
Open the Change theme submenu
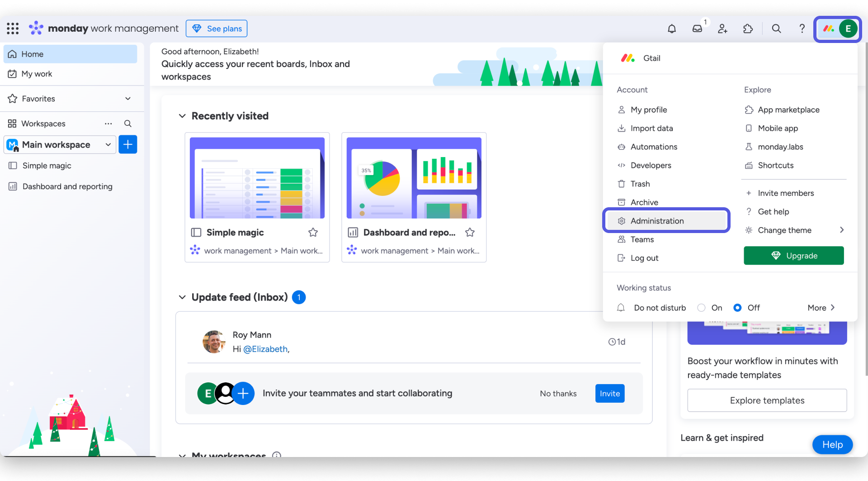pos(794,230)
